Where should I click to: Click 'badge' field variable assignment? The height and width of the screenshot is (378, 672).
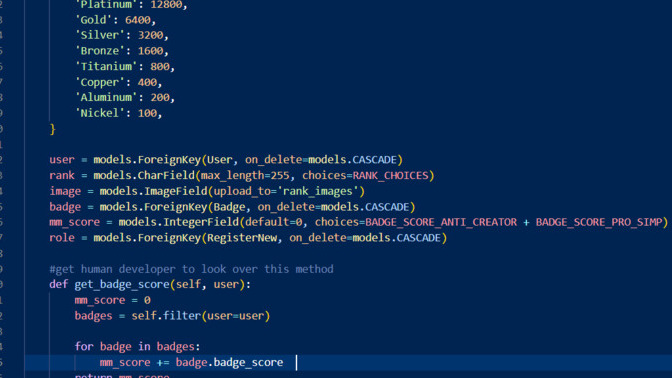click(65, 207)
